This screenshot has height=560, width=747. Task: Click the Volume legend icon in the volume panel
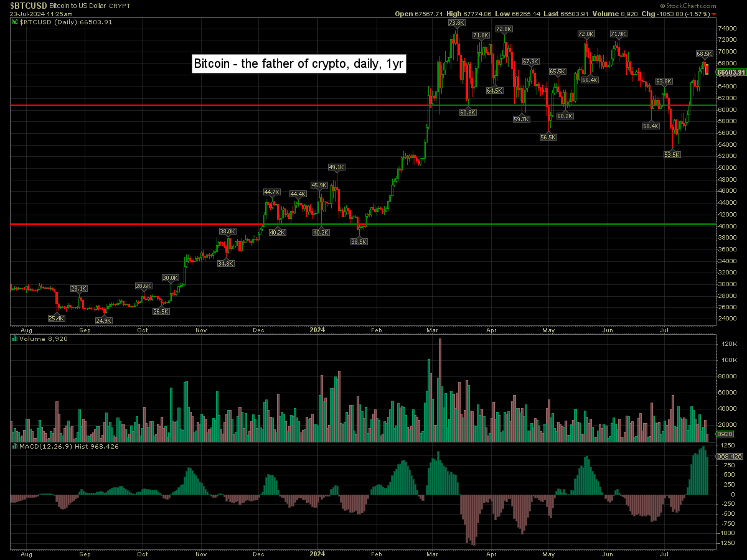coord(15,338)
